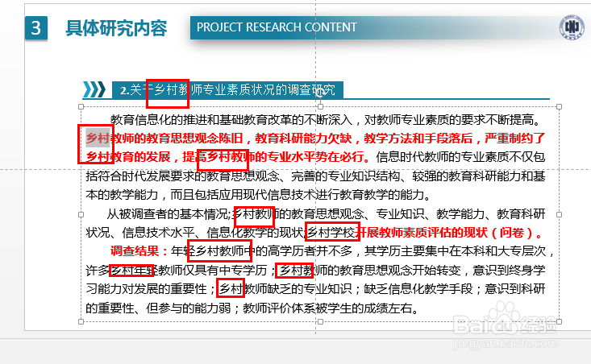The width and height of the screenshot is (591, 364).
Task: Click the highlighted 乡村 selection in red text
Action: pos(98,139)
